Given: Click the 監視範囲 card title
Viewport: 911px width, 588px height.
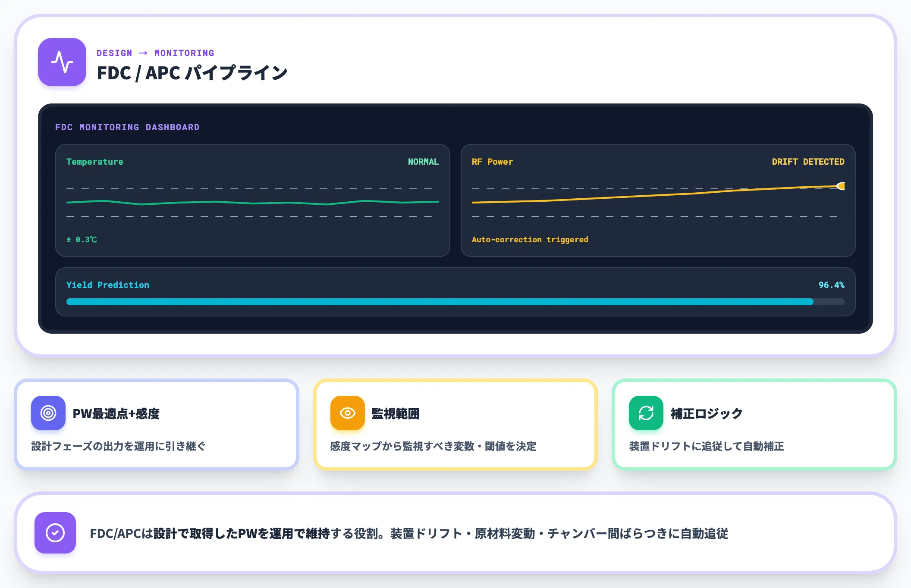Looking at the screenshot, I should [396, 413].
